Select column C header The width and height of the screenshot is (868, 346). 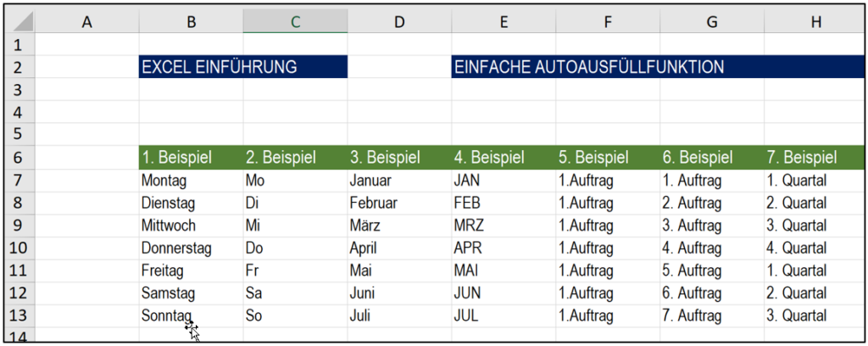point(296,22)
